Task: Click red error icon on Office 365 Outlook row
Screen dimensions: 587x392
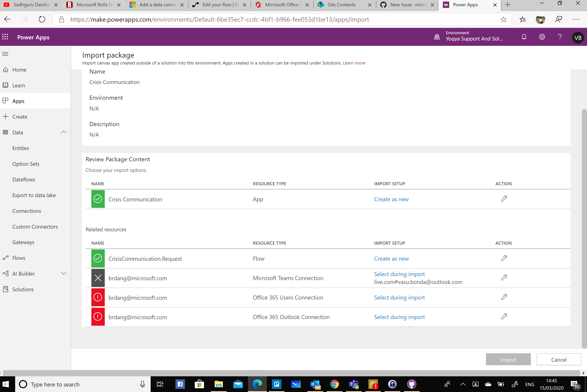Action: 98,317
